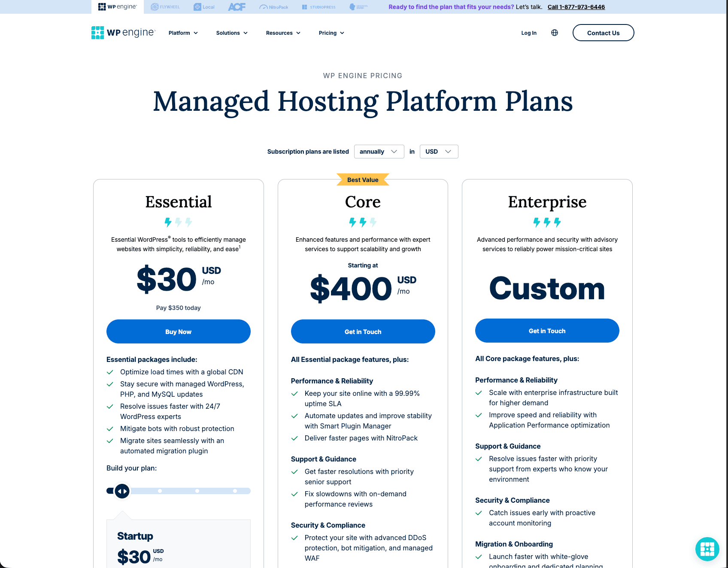
Task: Click the Custom Enterprise price text
Action: tap(547, 289)
